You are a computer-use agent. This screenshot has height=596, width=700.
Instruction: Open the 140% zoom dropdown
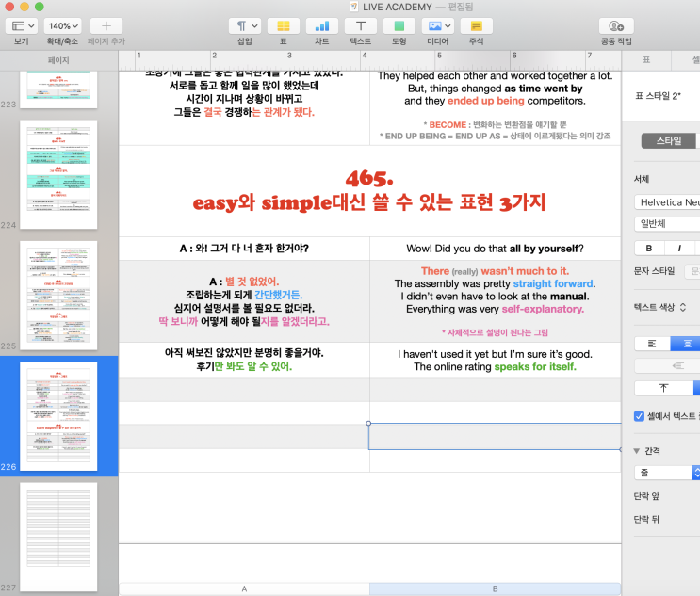pos(62,25)
